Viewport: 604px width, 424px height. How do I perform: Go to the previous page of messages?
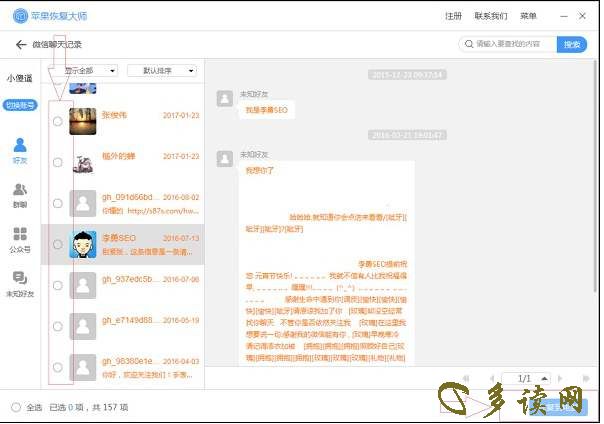click(x=492, y=379)
